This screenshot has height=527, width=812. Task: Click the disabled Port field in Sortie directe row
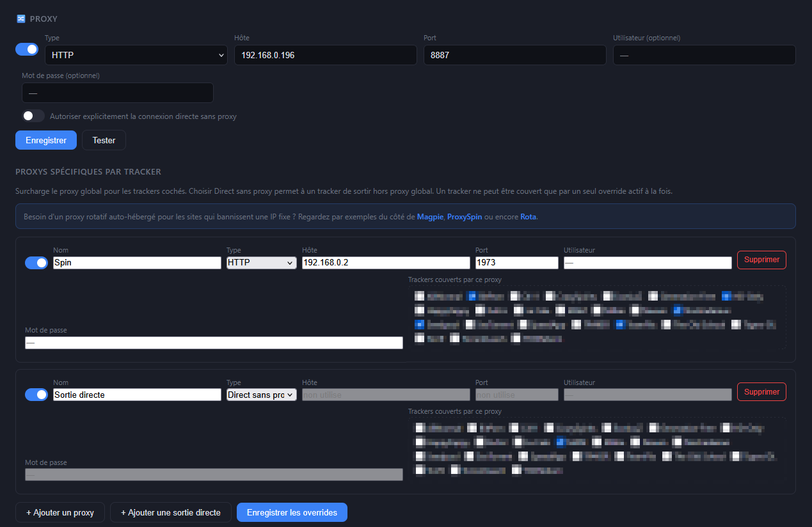tap(517, 395)
